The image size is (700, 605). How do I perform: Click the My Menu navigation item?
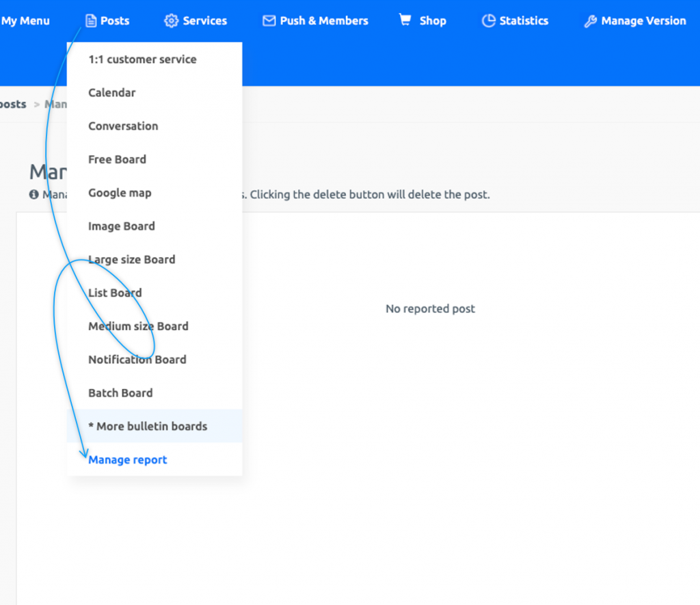pos(25,21)
